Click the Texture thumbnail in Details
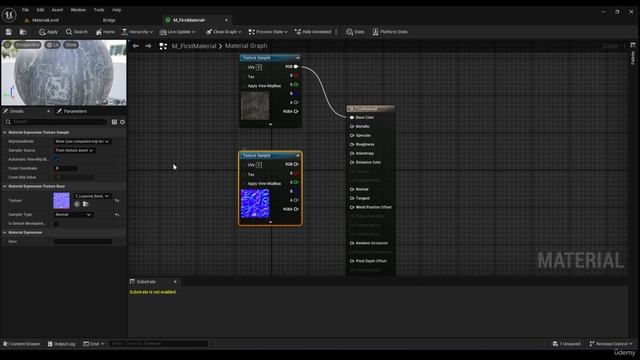The width and height of the screenshot is (640, 360). (62, 200)
